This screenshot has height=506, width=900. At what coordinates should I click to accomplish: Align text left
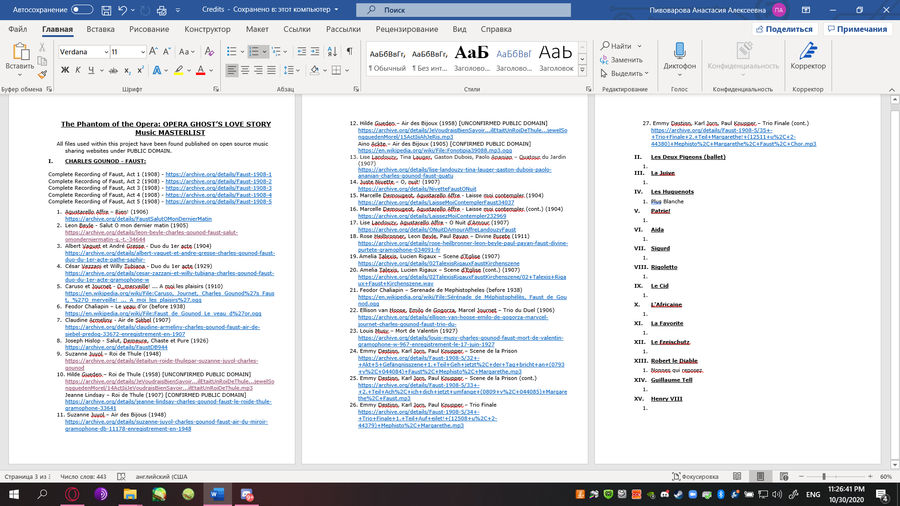click(x=231, y=70)
